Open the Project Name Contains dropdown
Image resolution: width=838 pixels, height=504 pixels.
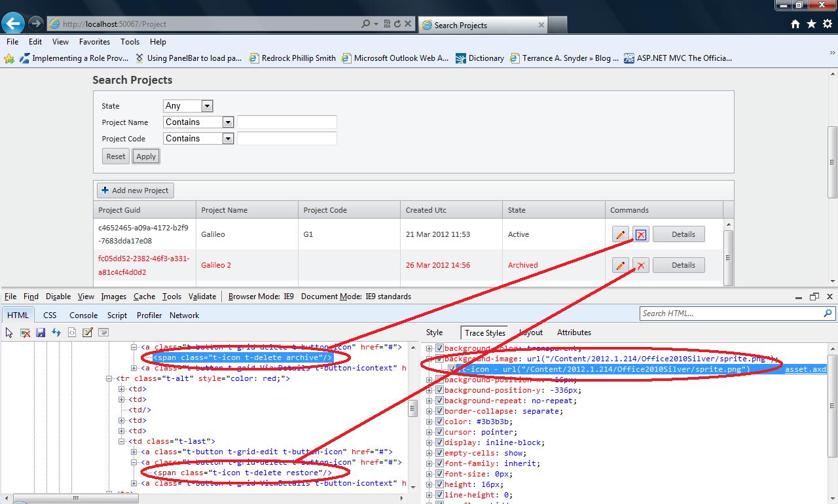[x=198, y=122]
